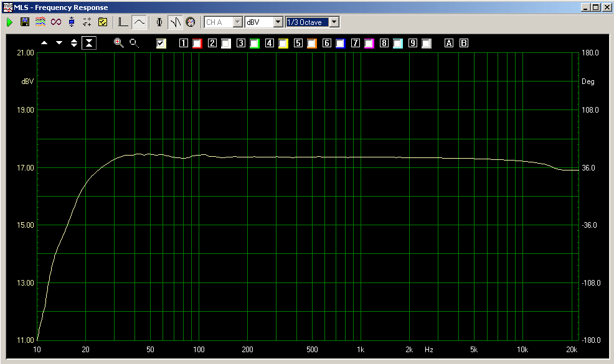Image resolution: width=614 pixels, height=364 pixels.
Task: Toggle the main curve checkbox
Action: click(x=161, y=44)
